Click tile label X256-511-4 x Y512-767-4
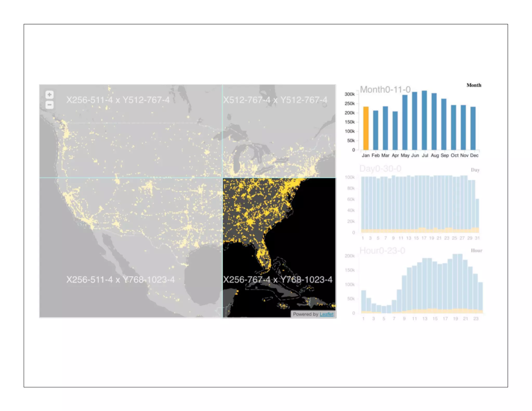The width and height of the screenshot is (532, 411). (x=118, y=100)
